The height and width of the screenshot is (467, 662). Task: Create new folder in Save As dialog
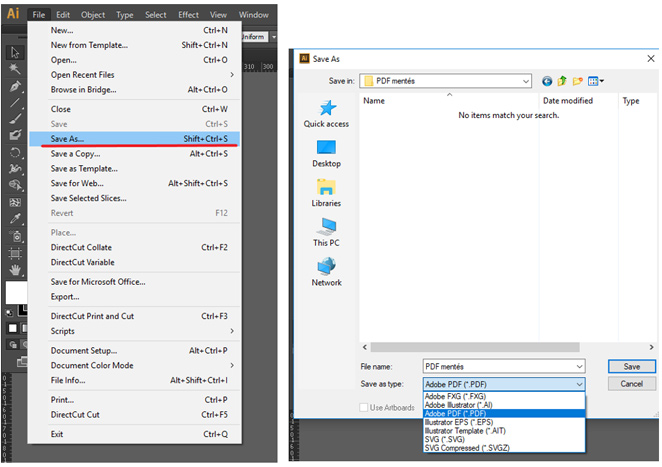tap(577, 81)
